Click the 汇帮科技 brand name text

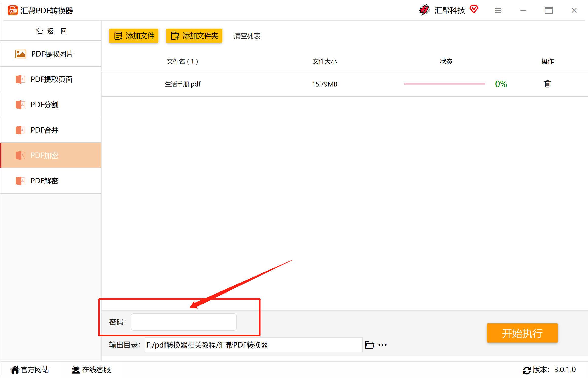(450, 10)
